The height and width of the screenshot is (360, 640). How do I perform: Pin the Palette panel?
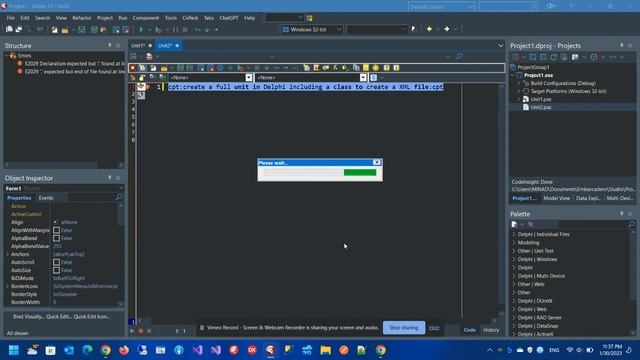tap(622, 213)
